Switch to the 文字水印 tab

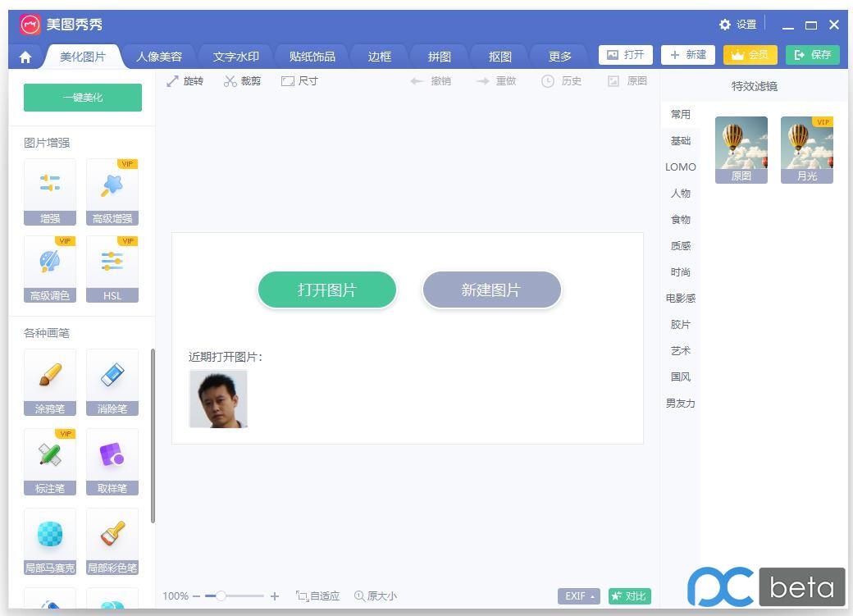click(235, 57)
